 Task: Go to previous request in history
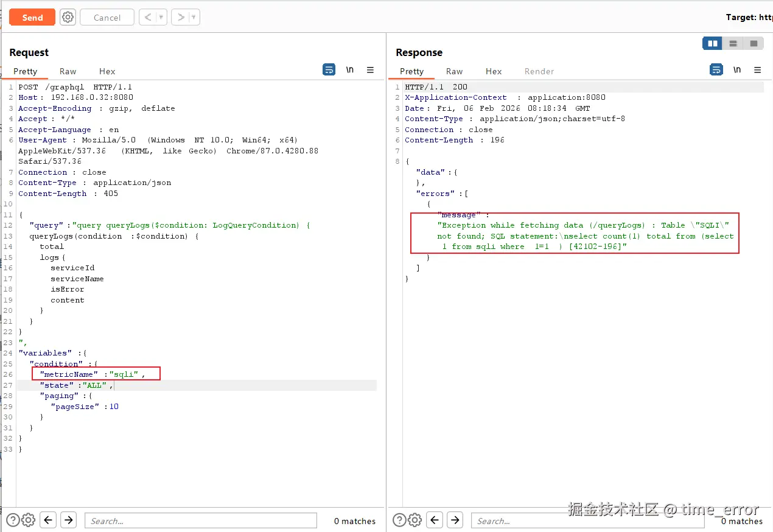pyautogui.click(x=147, y=17)
